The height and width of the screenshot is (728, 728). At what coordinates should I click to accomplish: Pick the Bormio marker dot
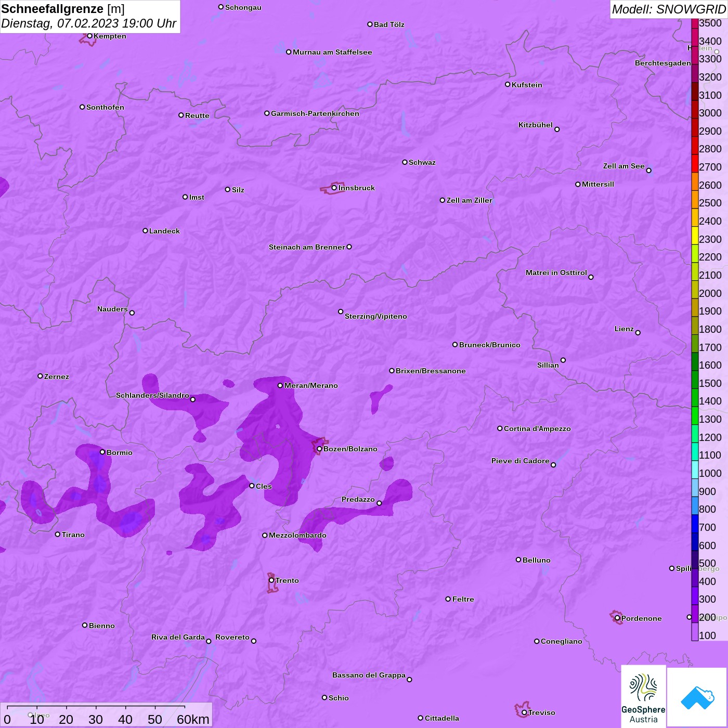pos(102,452)
